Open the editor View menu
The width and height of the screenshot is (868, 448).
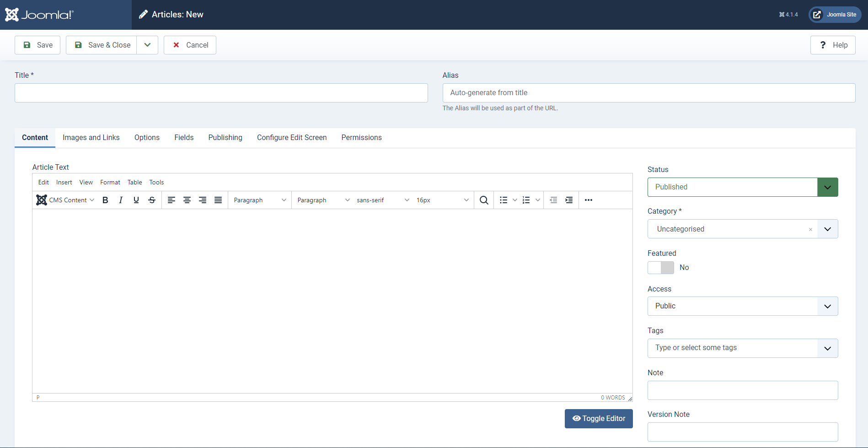86,182
